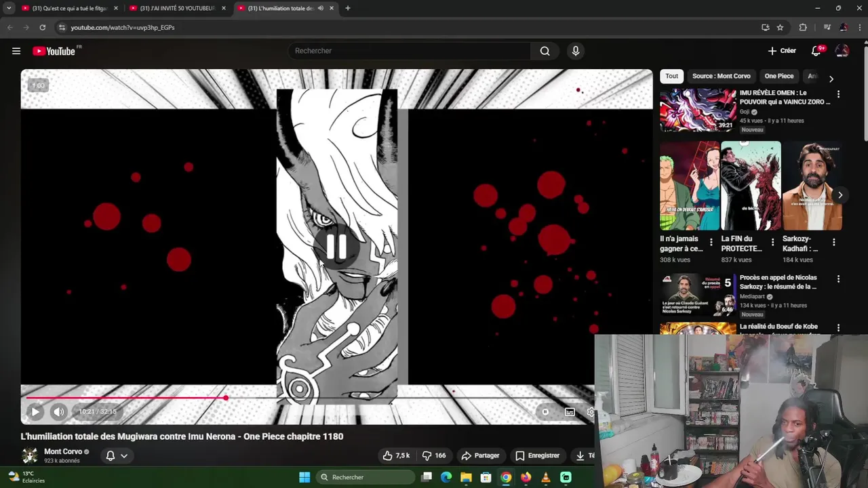
Task: Like the video with thumbs-up 7,5 k
Action: pos(396,455)
